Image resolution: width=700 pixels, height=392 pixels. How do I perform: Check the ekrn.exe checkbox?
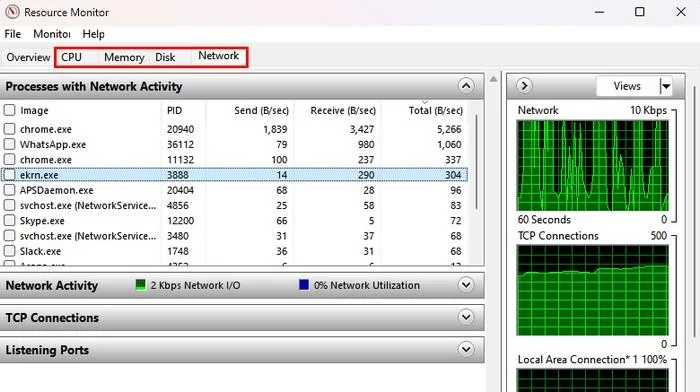pos(9,175)
